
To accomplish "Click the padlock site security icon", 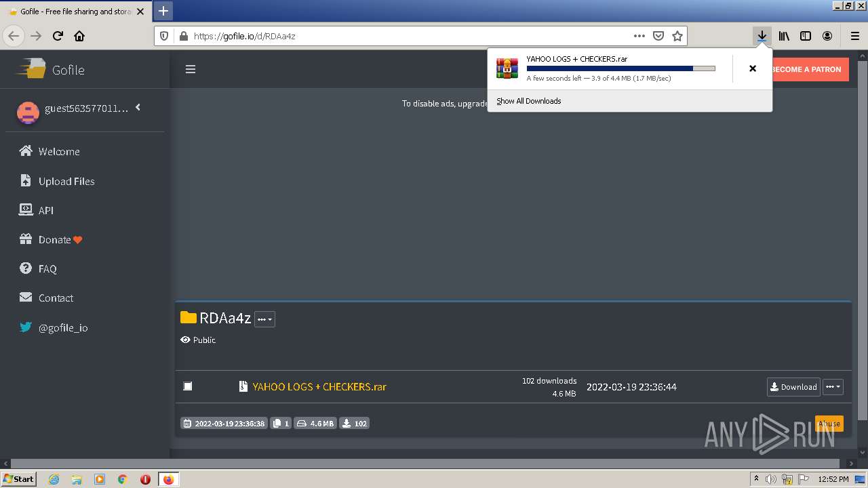I will pos(183,36).
